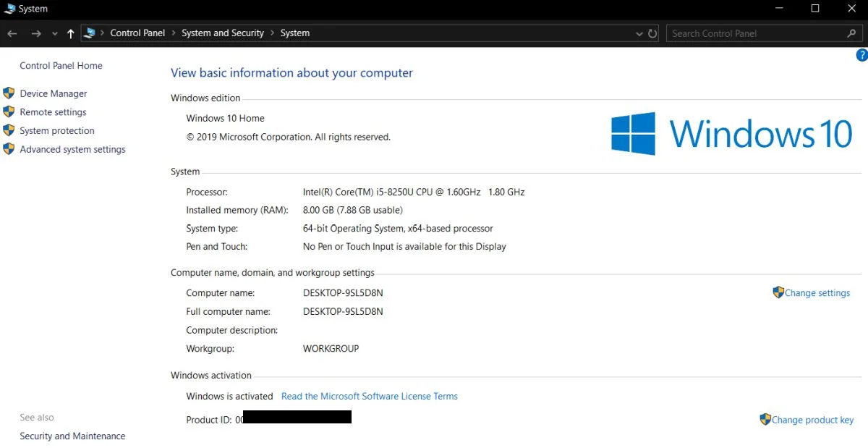Expand the chevron after Control Panel breadcrumb

pos(173,33)
